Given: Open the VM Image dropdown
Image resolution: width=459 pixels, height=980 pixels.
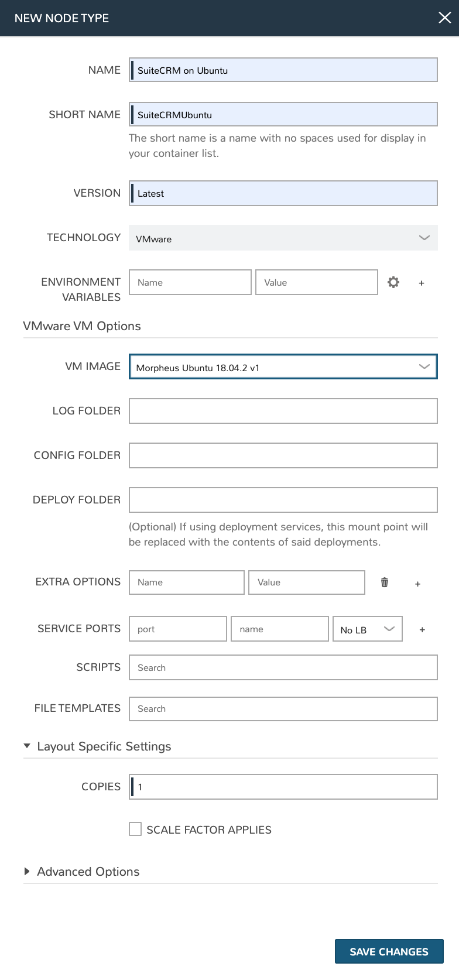Looking at the screenshot, I should pyautogui.click(x=283, y=367).
